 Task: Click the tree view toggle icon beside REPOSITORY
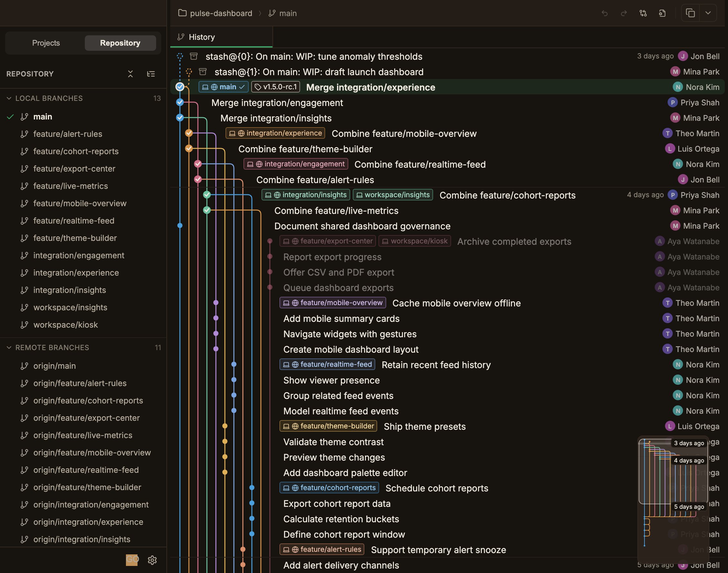pyautogui.click(x=151, y=74)
